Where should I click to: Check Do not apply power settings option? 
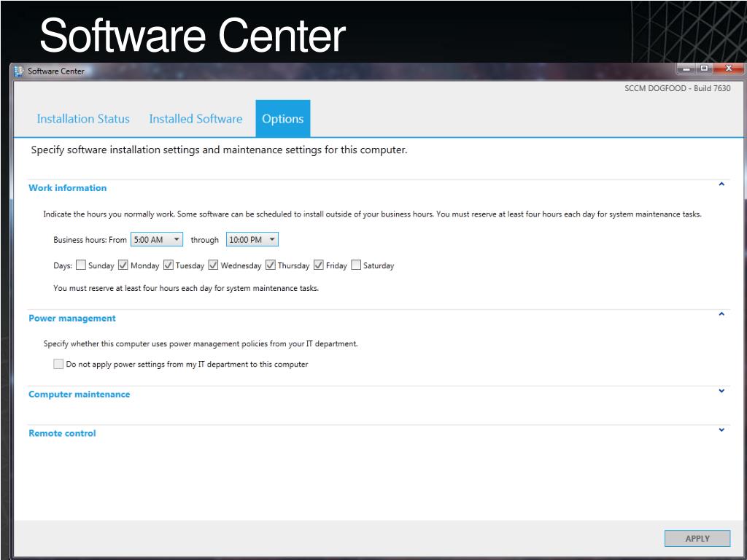[58, 365]
